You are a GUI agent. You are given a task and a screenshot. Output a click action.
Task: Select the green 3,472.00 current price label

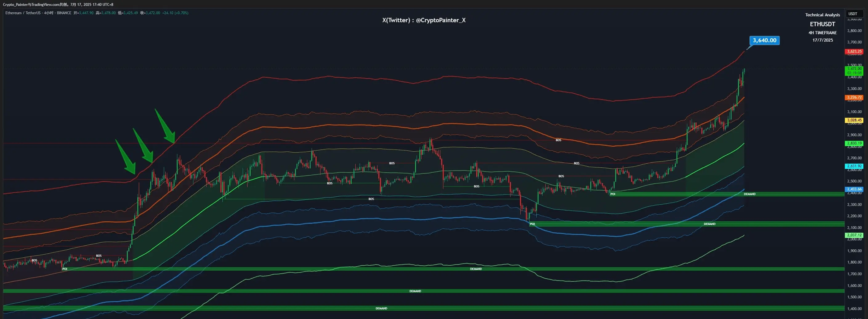point(854,71)
